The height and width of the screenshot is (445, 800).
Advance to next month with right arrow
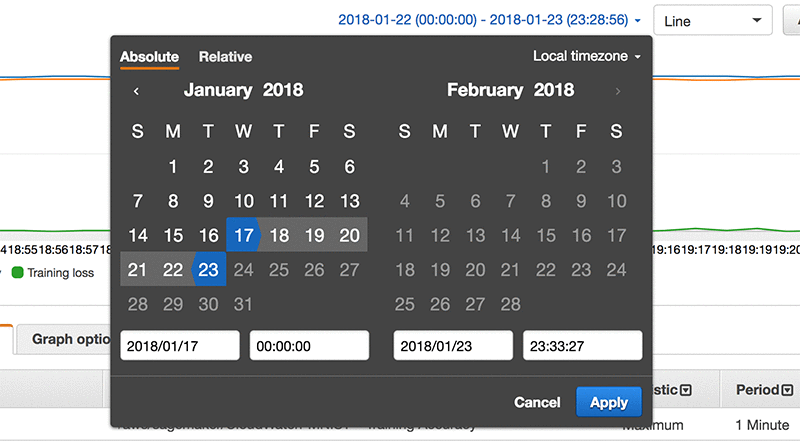click(617, 91)
